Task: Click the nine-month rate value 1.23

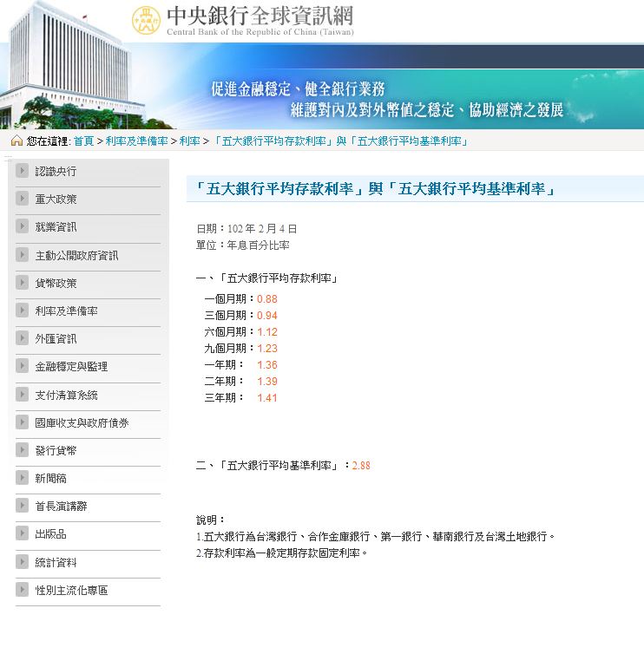Action: (266, 349)
